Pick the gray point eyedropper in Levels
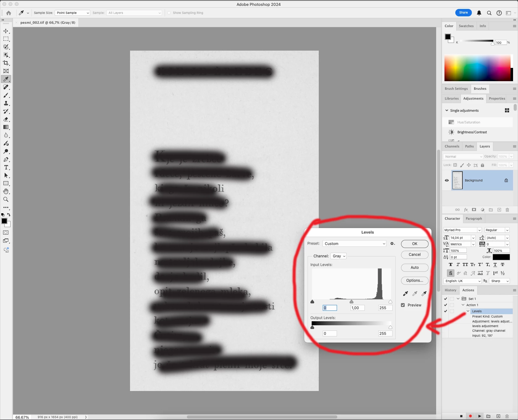Screen dimensions: 518x420 tap(415, 293)
